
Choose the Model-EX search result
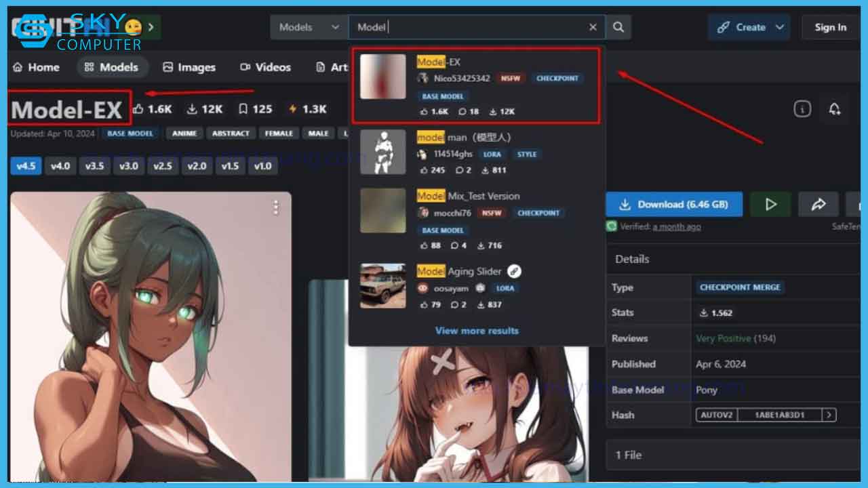pos(476,85)
